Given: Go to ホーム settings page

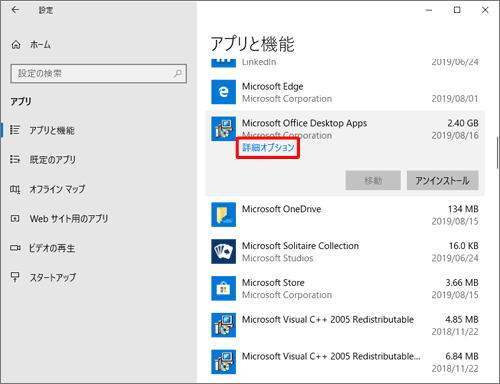Looking at the screenshot, I should [40, 45].
